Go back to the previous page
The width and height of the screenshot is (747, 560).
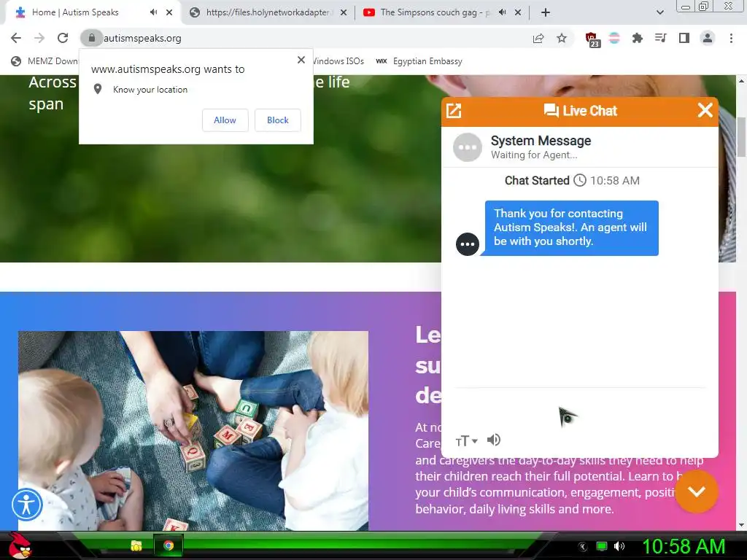pos(16,38)
